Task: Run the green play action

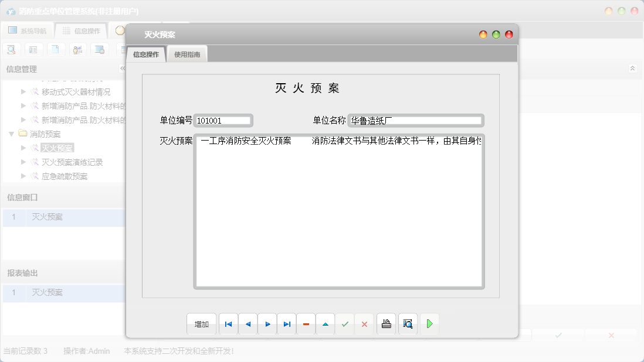Action: coord(429,323)
